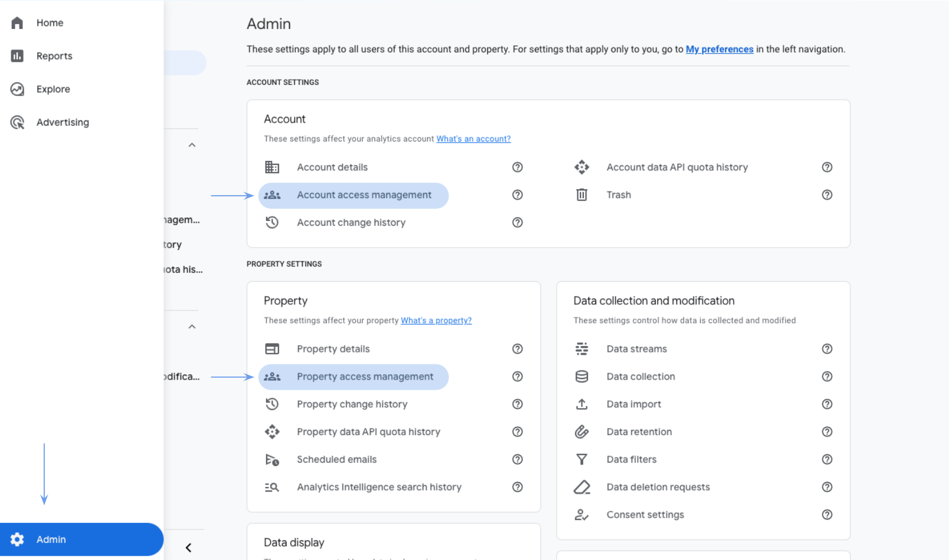
Task: Click the Trash bin icon
Action: 582,195
